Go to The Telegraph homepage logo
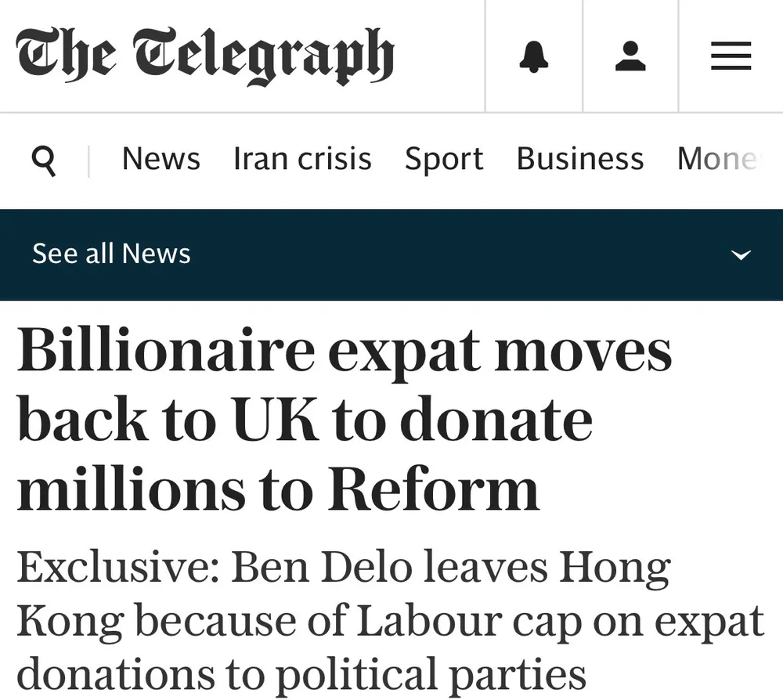Image resolution: width=783 pixels, height=700 pixels. [x=205, y=56]
